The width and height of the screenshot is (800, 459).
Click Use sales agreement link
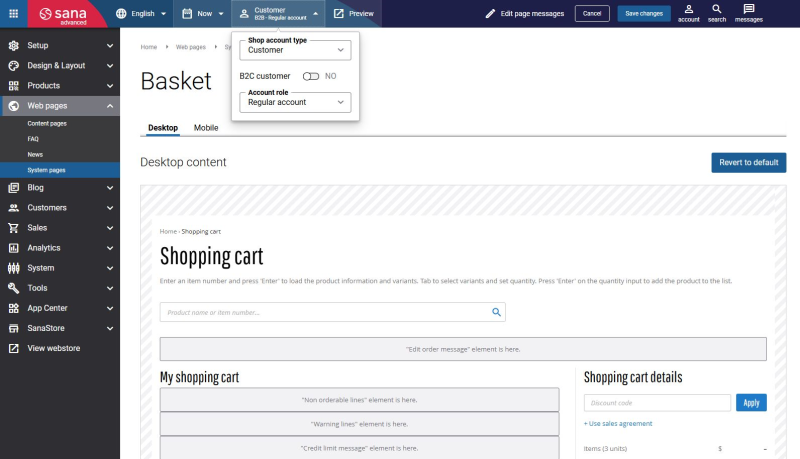point(618,424)
